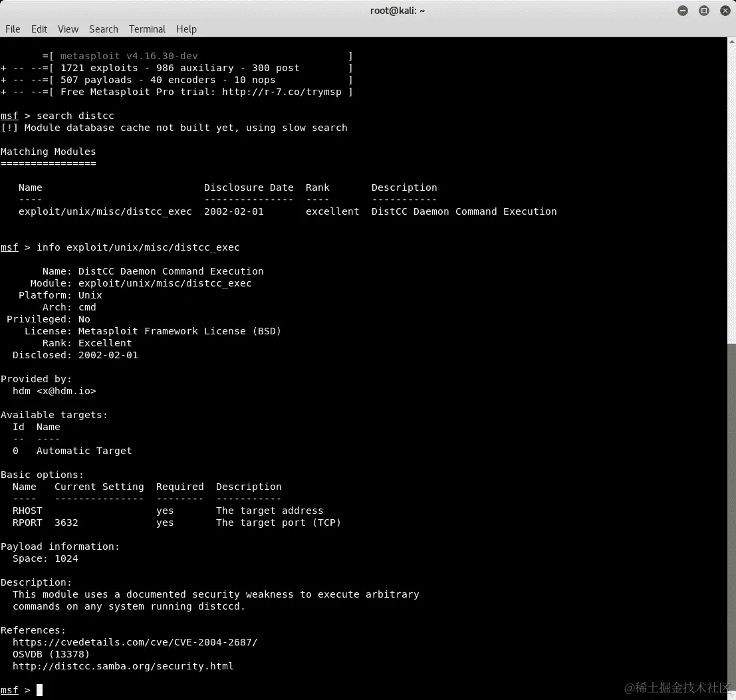Click the RPORT option row name

(27, 523)
